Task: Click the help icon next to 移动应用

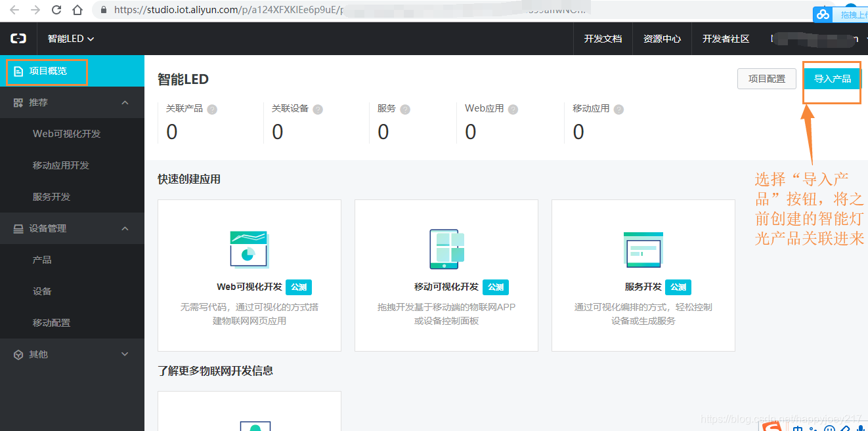Action: pos(618,110)
